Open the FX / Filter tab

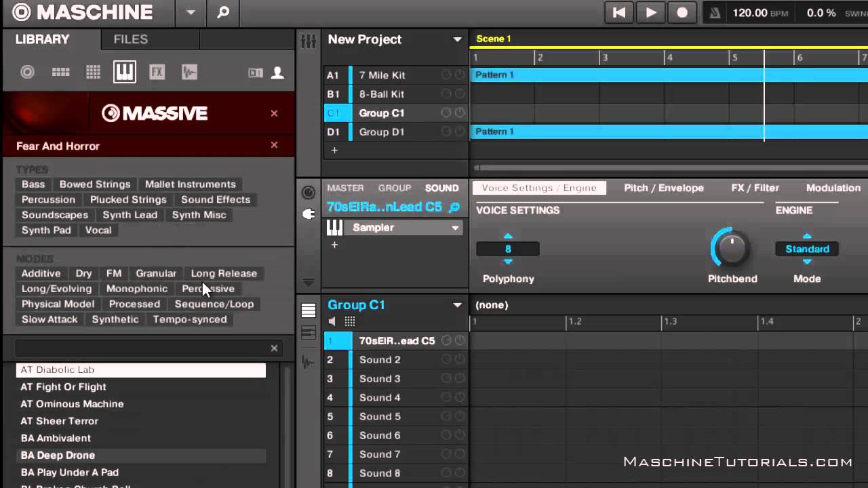755,188
